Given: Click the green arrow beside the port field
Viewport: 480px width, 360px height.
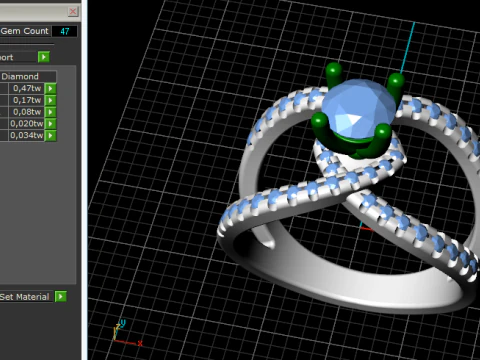Looking at the screenshot, I should 44,57.
